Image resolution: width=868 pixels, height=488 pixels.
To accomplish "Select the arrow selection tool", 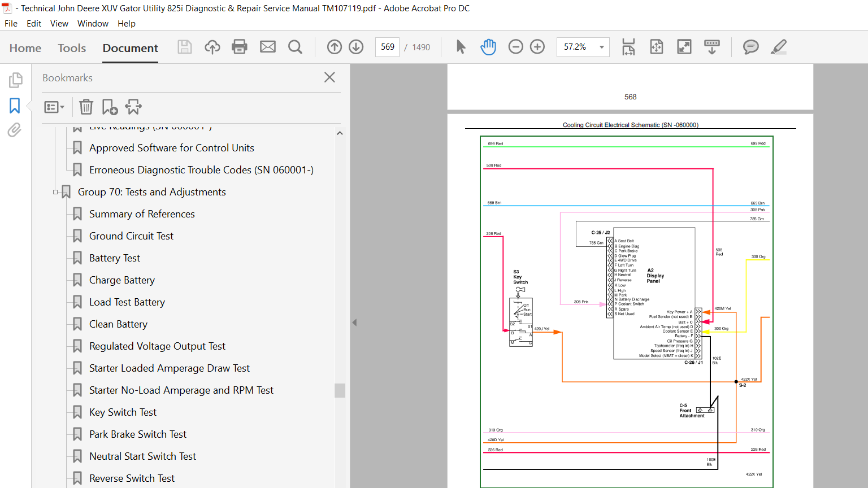I will (461, 47).
